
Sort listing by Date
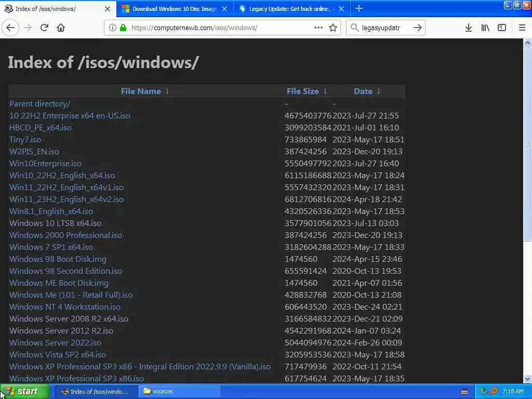click(363, 91)
